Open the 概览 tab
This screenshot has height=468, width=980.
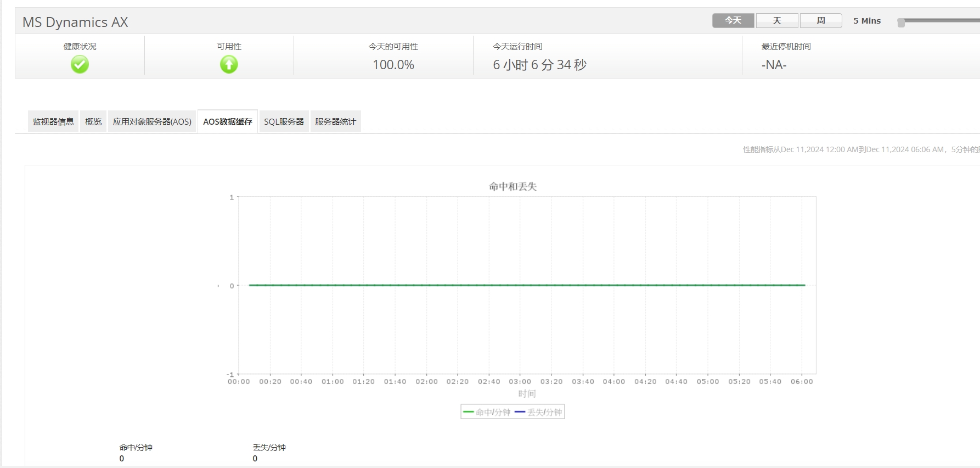93,121
